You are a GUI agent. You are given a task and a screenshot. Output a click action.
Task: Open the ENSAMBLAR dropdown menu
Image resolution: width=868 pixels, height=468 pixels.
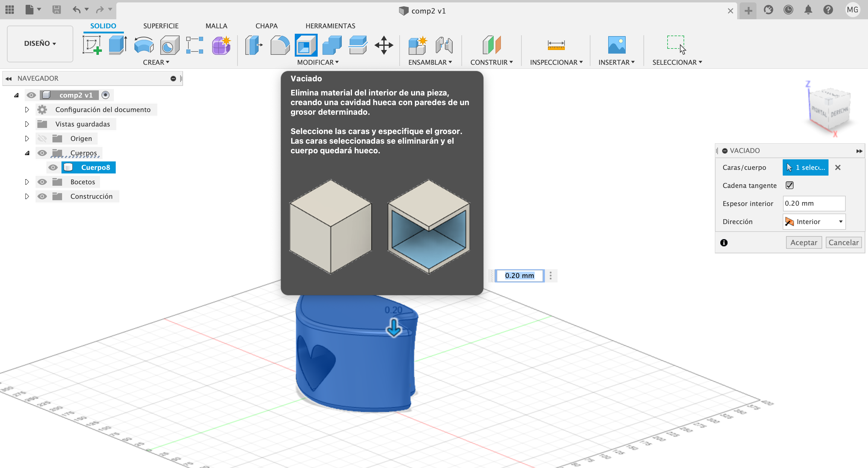click(430, 62)
